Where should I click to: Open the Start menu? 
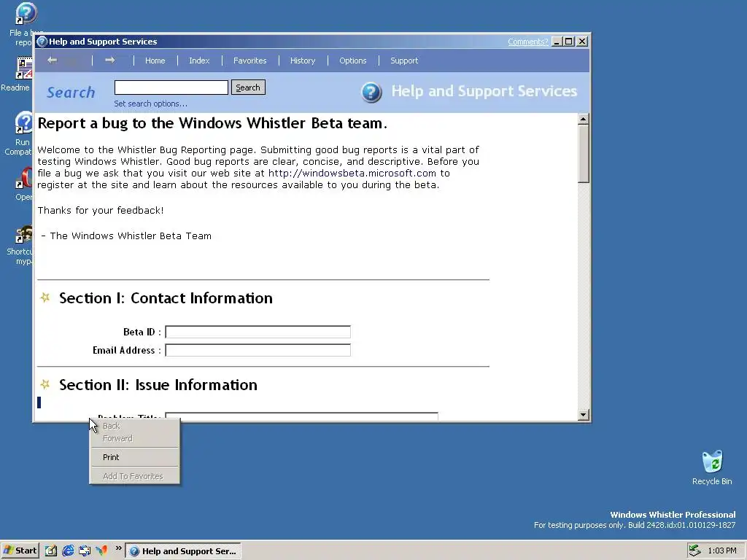point(20,551)
